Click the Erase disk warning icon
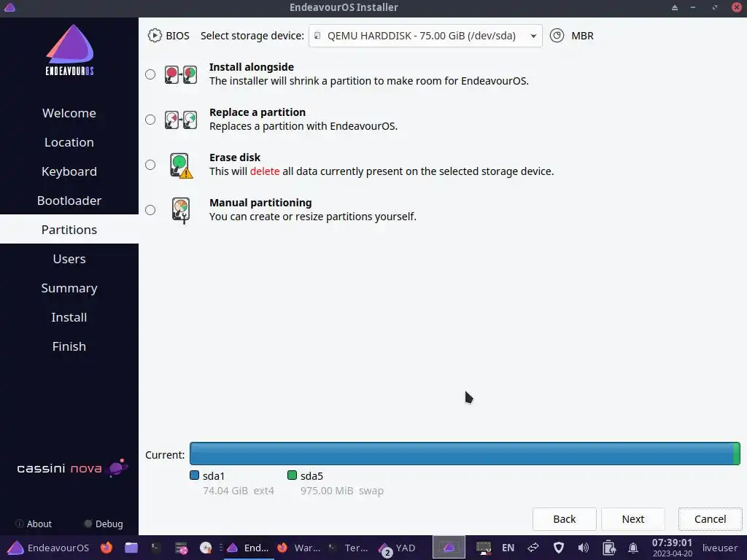 coord(181,166)
